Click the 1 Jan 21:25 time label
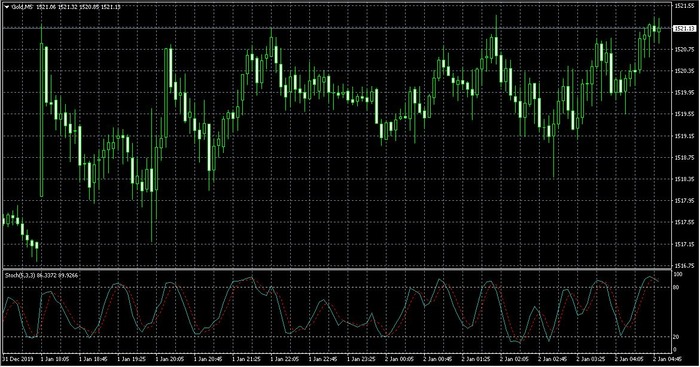700x367 pixels. [x=246, y=359]
